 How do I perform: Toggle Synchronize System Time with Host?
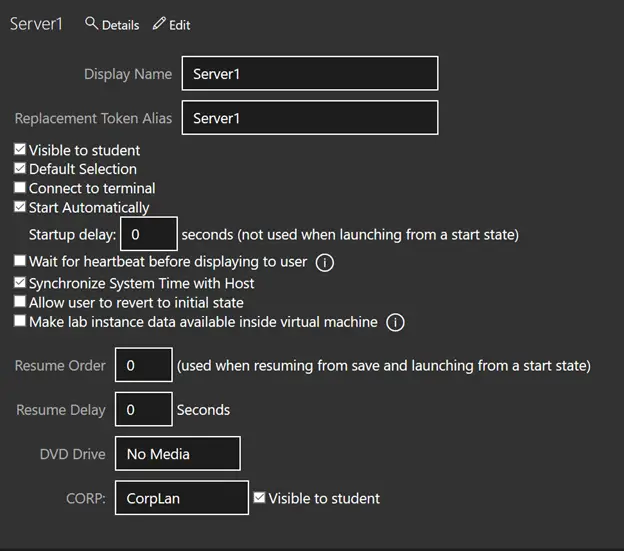[x=20, y=283]
